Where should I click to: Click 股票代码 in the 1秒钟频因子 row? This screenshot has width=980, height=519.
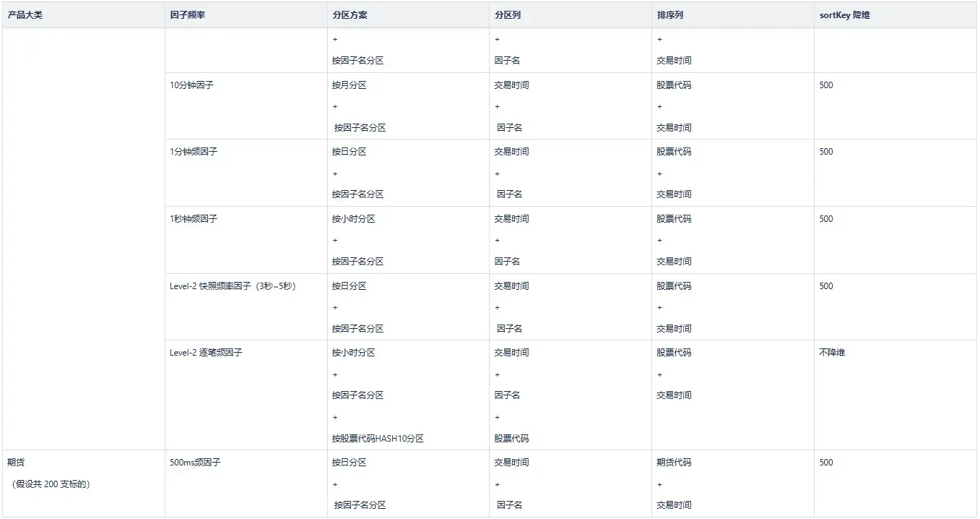click(x=674, y=218)
